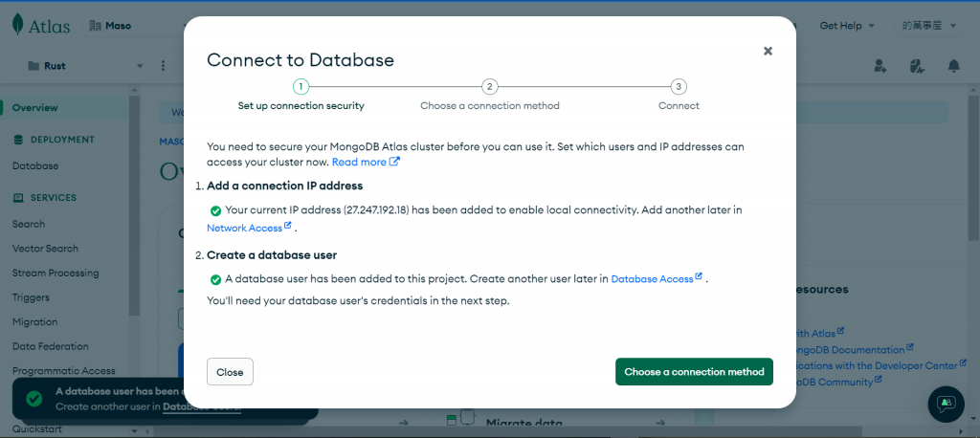This screenshot has width=980, height=438.
Task: Open project options three-dot menu
Action: (163, 66)
